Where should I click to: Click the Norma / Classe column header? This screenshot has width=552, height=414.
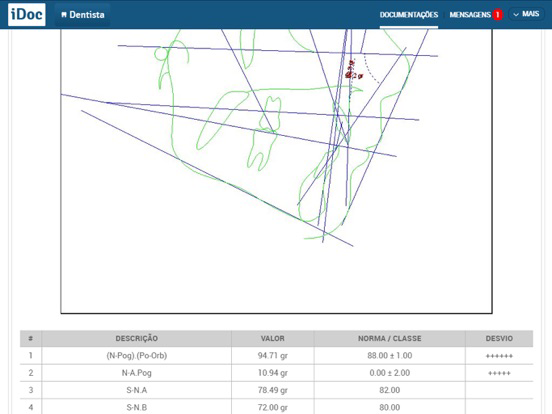pos(389,338)
